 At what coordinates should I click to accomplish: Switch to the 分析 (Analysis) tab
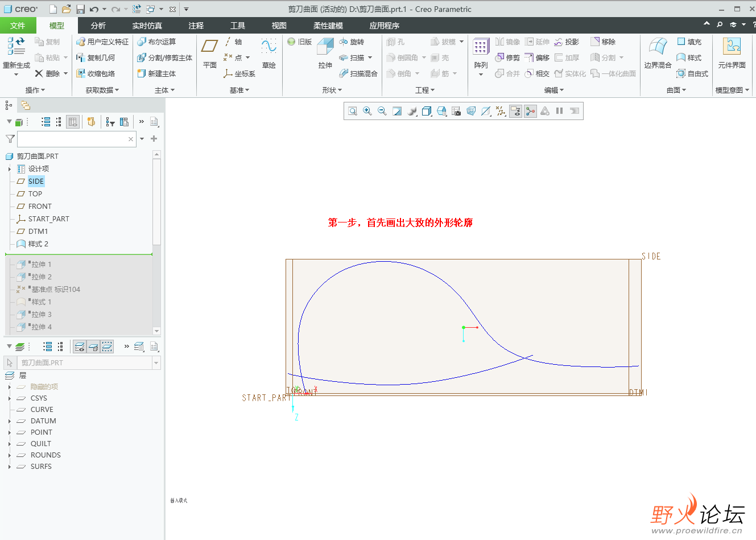tap(98, 26)
